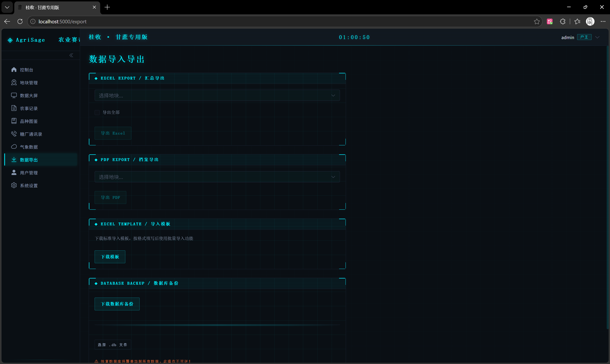Open the admin user menu chevron
Screen dimensions: 610x364
[597, 37]
